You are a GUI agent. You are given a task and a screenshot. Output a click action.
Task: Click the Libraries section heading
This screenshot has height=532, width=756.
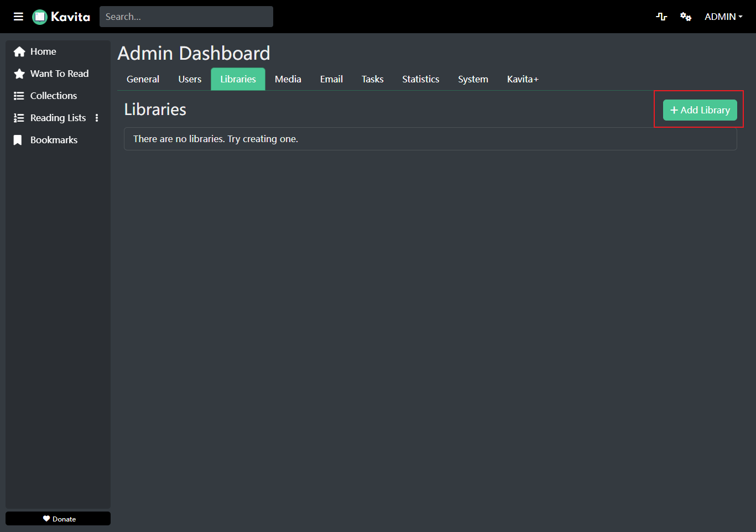tap(155, 109)
